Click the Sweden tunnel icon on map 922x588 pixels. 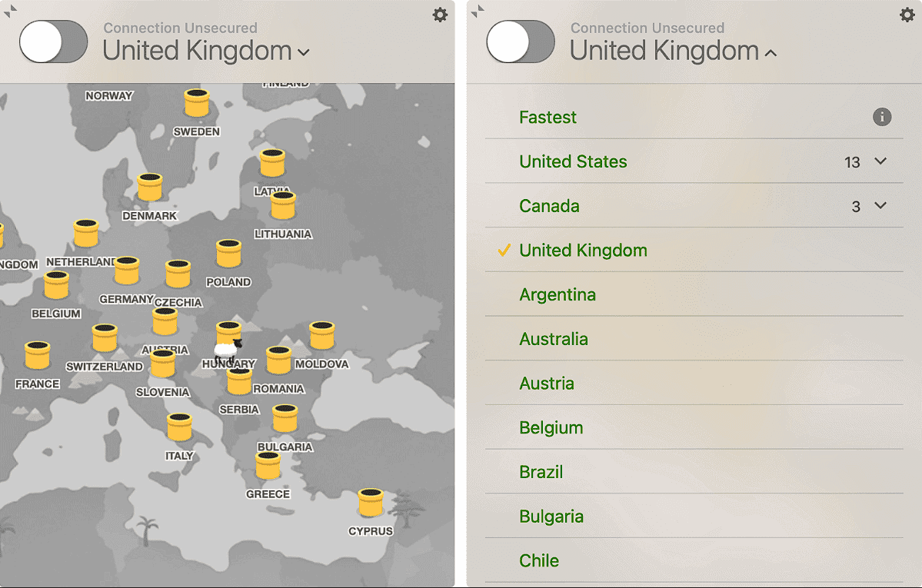[197, 102]
